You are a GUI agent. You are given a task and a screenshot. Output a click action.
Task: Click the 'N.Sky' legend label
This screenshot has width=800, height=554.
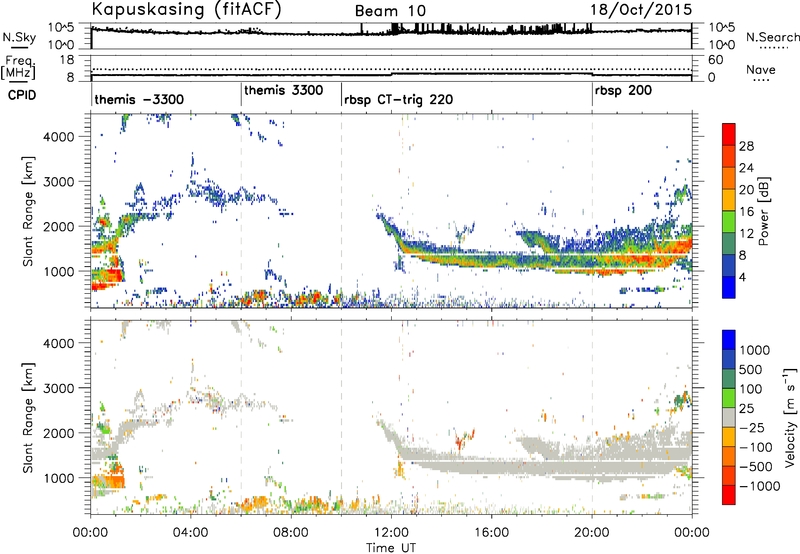[19, 37]
